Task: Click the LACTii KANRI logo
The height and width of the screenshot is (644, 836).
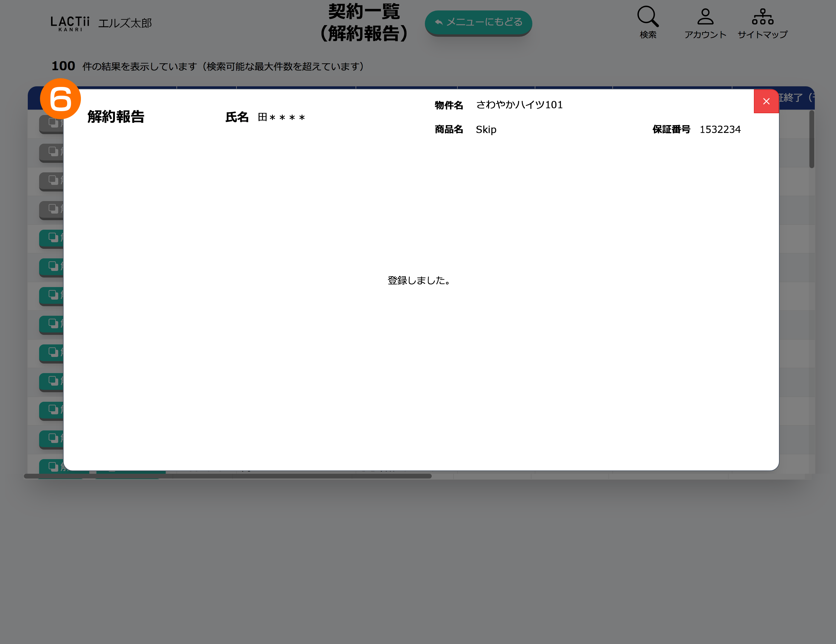Action: [x=70, y=23]
